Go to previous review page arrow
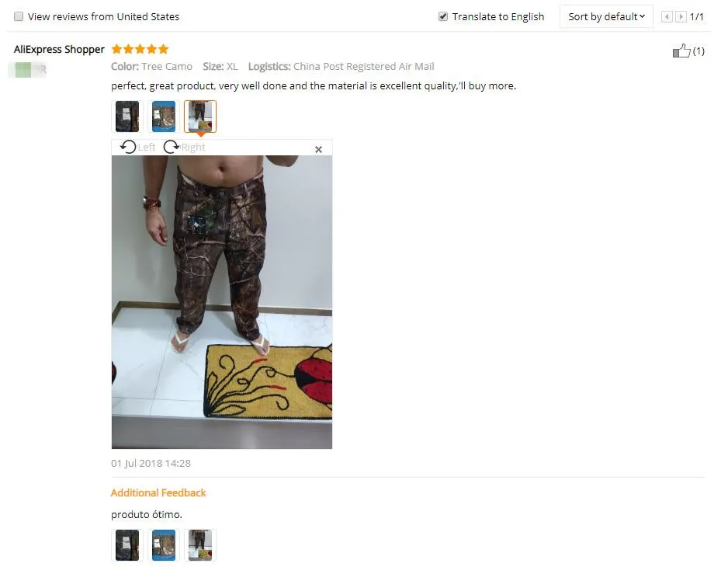Image resolution: width=728 pixels, height=567 pixels. pyautogui.click(x=667, y=17)
